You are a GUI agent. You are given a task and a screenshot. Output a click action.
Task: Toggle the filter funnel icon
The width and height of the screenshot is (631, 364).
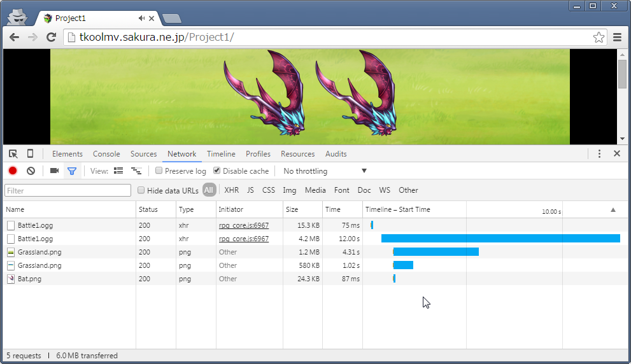click(72, 171)
